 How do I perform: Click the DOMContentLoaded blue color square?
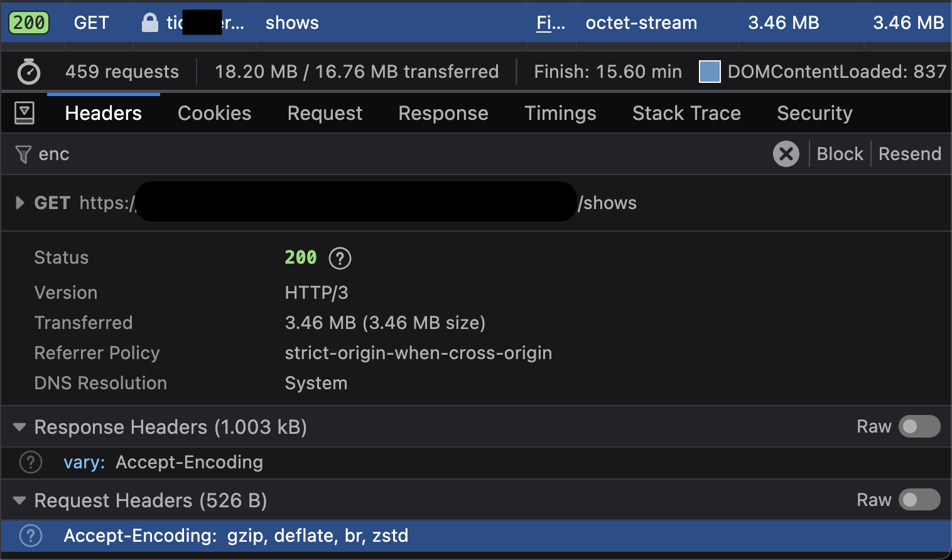pos(710,72)
